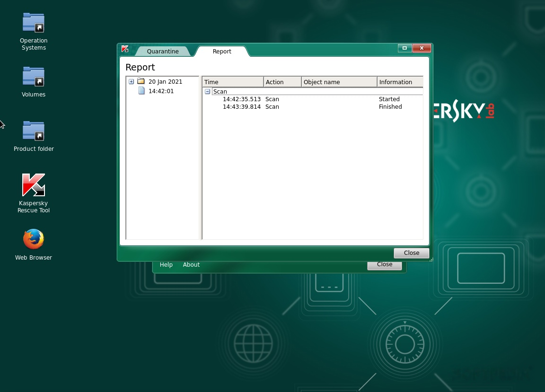Click Close button in the Report window

(x=412, y=253)
